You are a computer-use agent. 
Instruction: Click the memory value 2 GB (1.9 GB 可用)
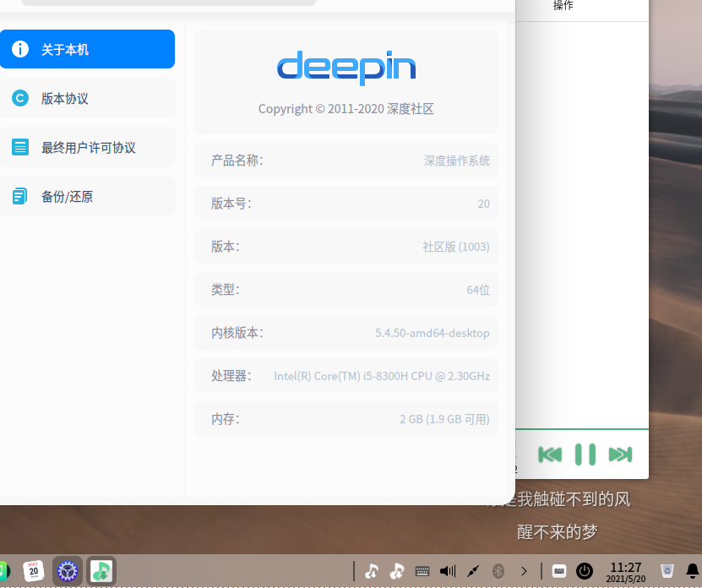[x=444, y=419]
